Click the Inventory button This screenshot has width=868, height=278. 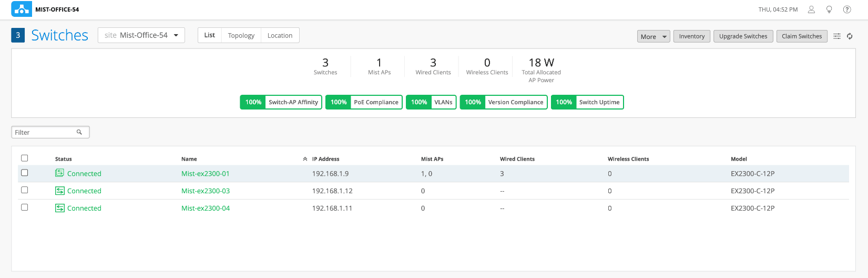(692, 36)
